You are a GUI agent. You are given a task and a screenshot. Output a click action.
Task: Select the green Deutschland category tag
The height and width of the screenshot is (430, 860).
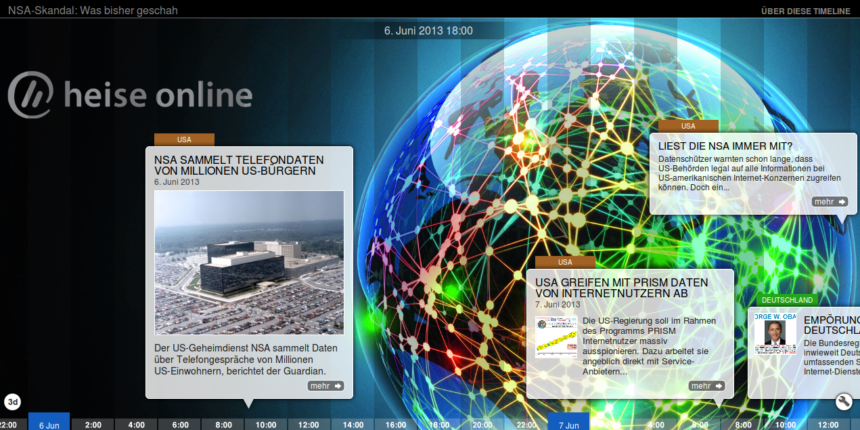coord(787,300)
